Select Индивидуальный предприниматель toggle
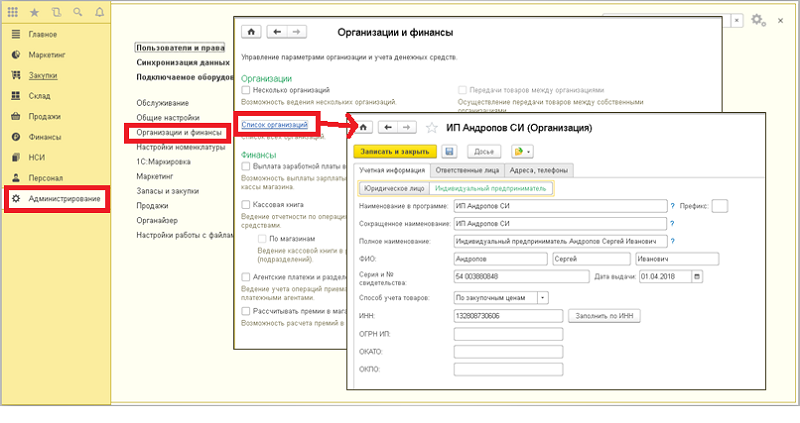The image size is (800, 423). 490,188
